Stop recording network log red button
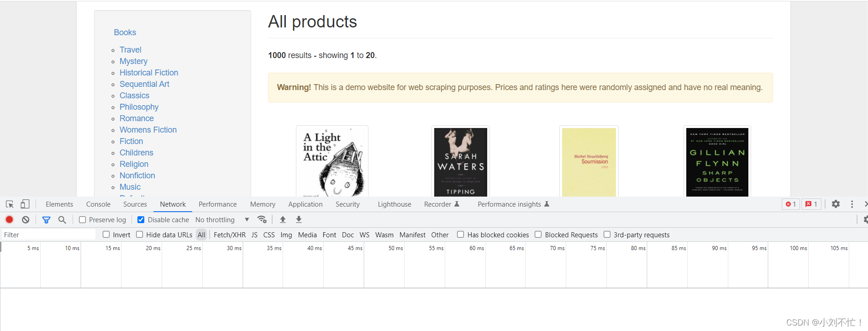The width and height of the screenshot is (868, 331). (9, 219)
